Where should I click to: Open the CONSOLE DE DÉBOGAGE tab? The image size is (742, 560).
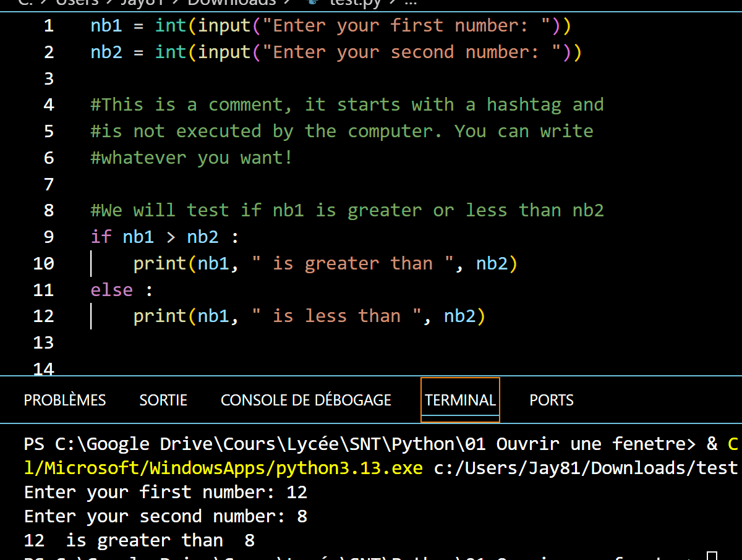(x=306, y=401)
